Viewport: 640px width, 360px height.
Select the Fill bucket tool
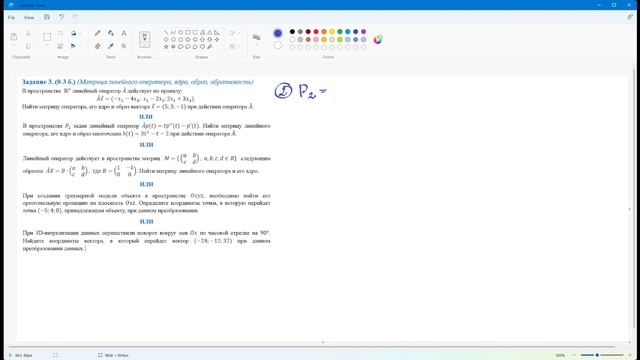pyautogui.click(x=111, y=33)
